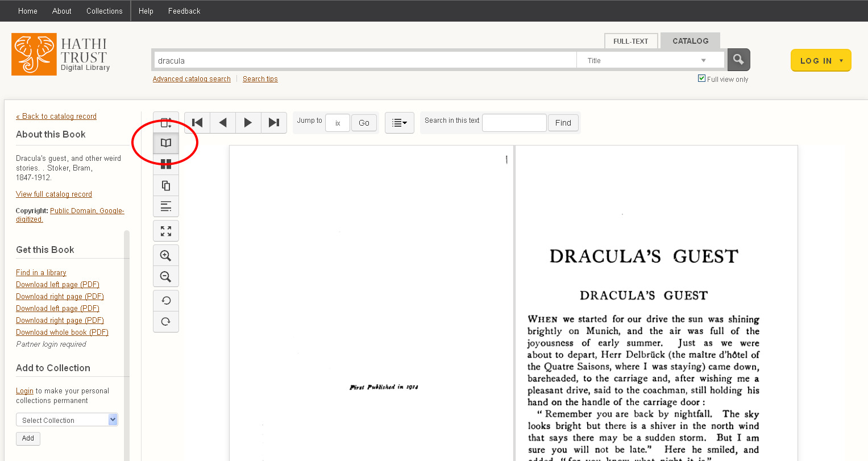Open the table of contents dropdown
The image size is (868, 461).
point(400,123)
